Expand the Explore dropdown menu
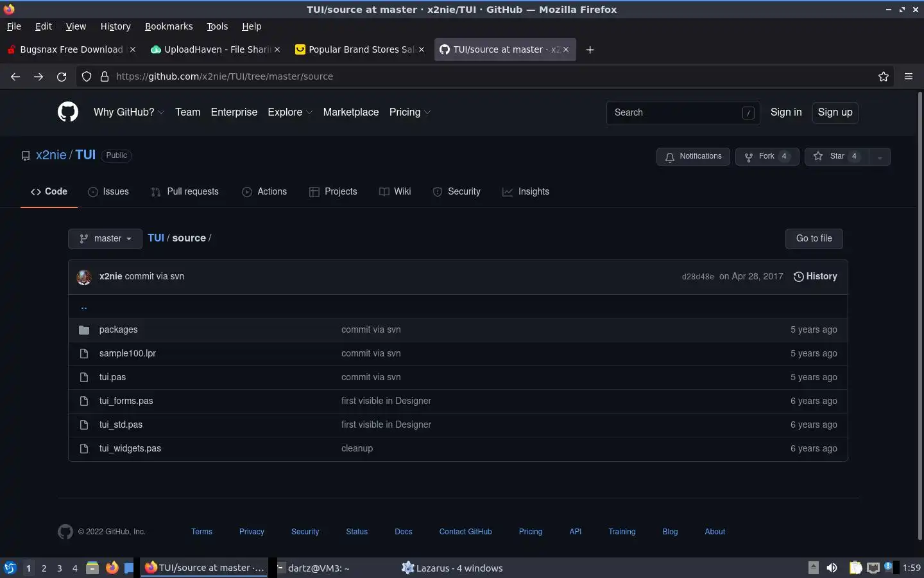Screen dimensions: 924x578 (x=290, y=112)
